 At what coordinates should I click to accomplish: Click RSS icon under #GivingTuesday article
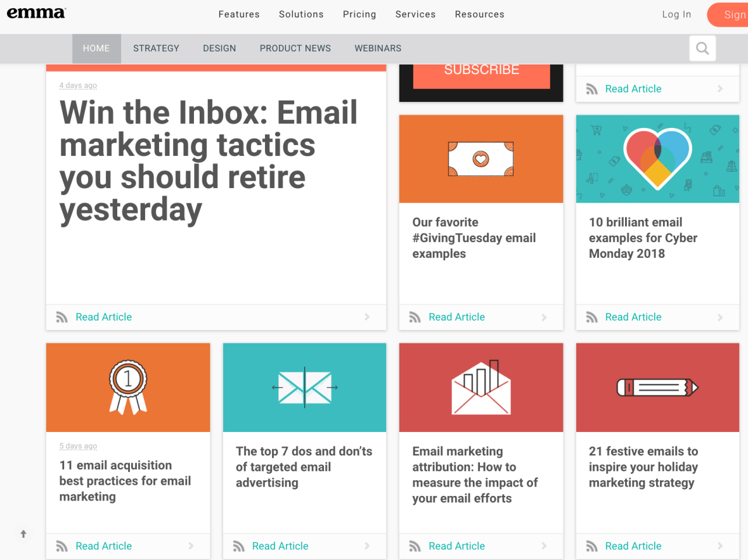pyautogui.click(x=415, y=317)
